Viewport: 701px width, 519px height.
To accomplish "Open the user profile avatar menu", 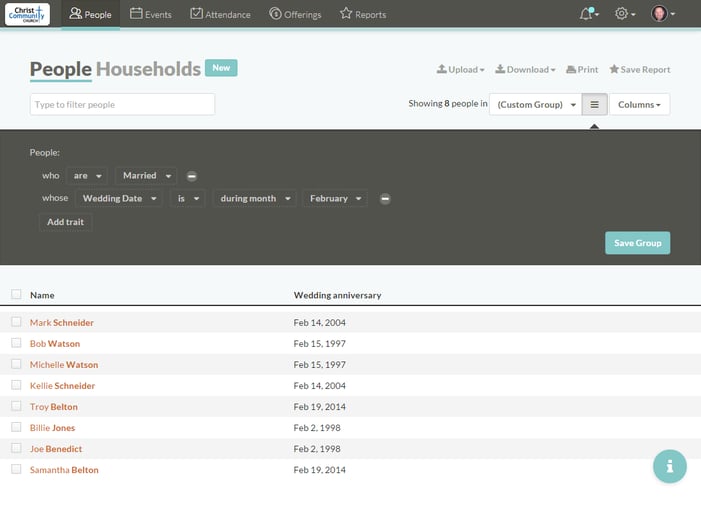I will pos(660,14).
